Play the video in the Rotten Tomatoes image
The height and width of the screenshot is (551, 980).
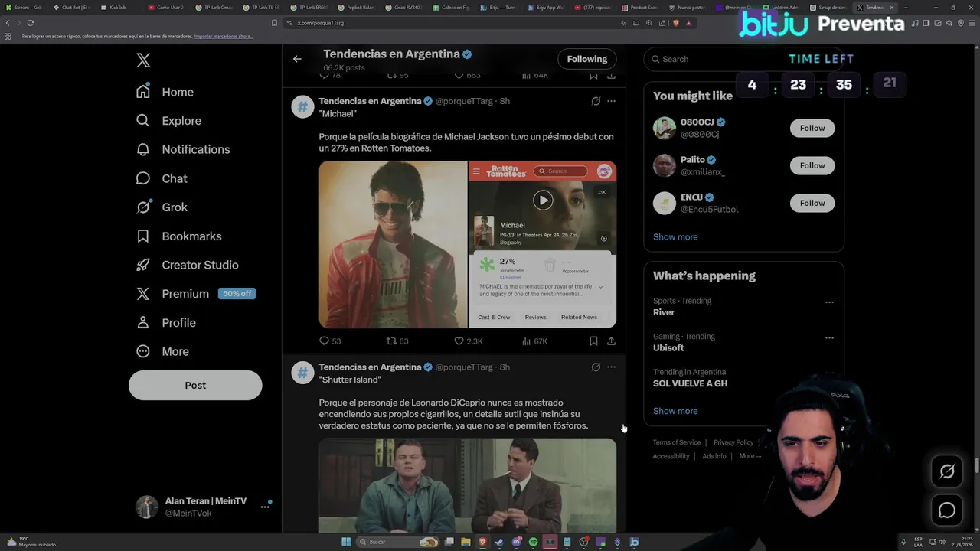[x=543, y=201]
